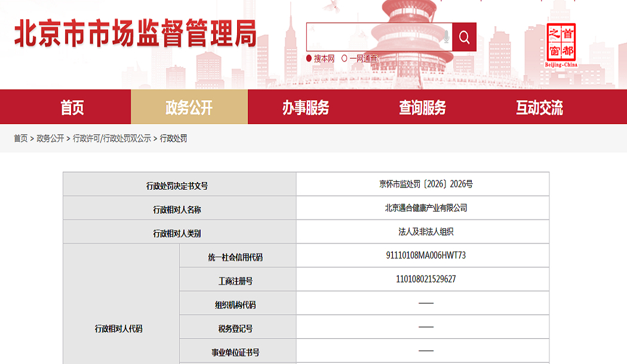Click the 首页 breadcrumb link
Viewport: 627px width, 364px height.
(21, 138)
